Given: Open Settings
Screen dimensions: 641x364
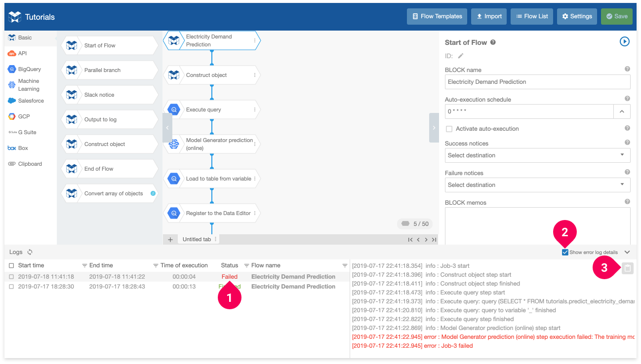Looking at the screenshot, I should [x=577, y=16].
